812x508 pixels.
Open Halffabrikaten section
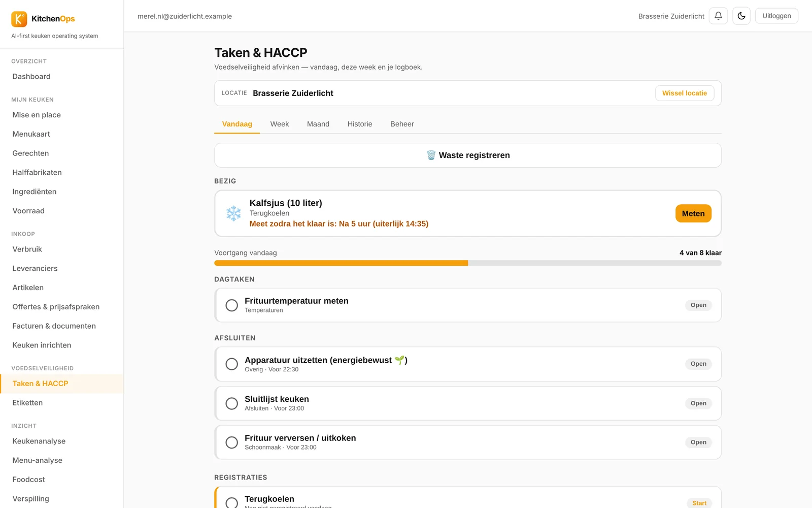click(37, 173)
